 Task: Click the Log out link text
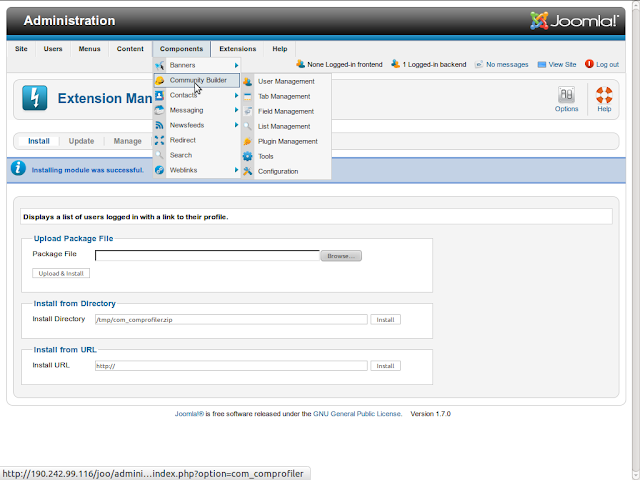(607, 64)
